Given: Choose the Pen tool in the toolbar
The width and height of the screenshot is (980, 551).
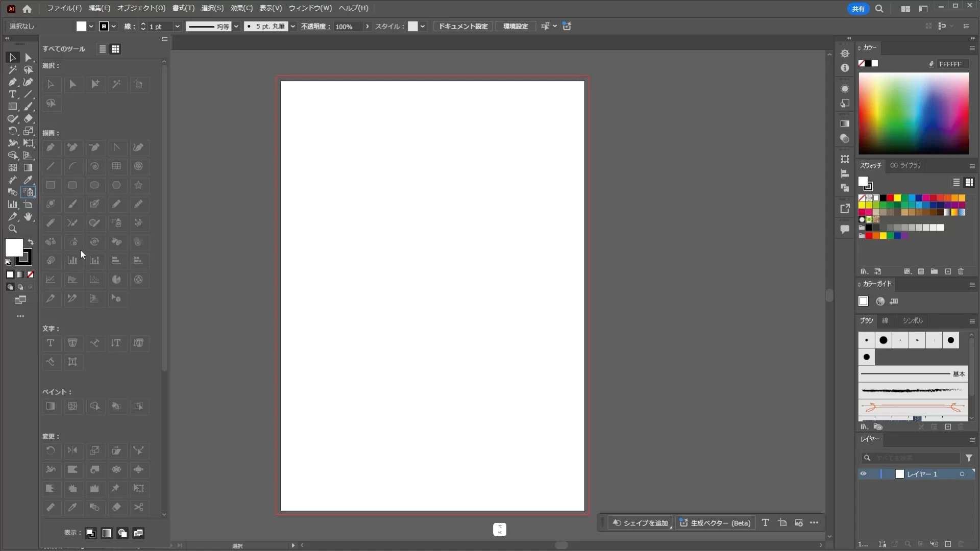Looking at the screenshot, I should (x=13, y=82).
